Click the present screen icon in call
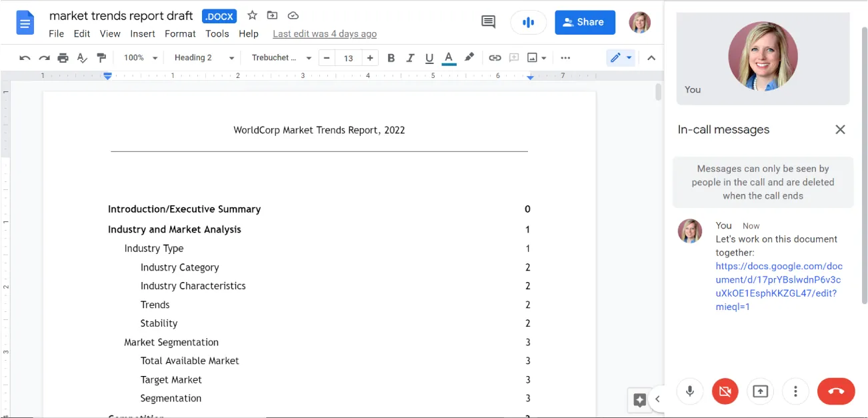 760,391
